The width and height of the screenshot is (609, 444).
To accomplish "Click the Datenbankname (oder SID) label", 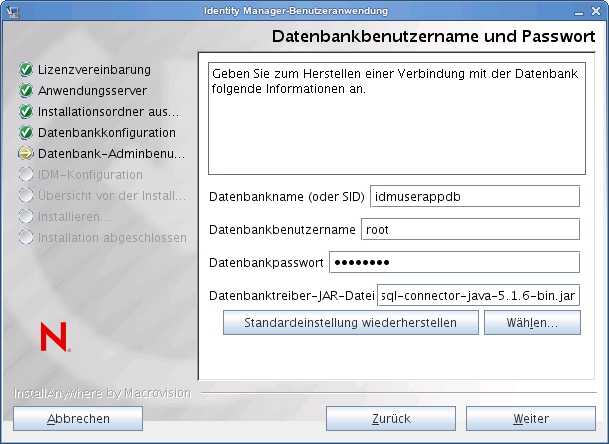I will pos(287,197).
